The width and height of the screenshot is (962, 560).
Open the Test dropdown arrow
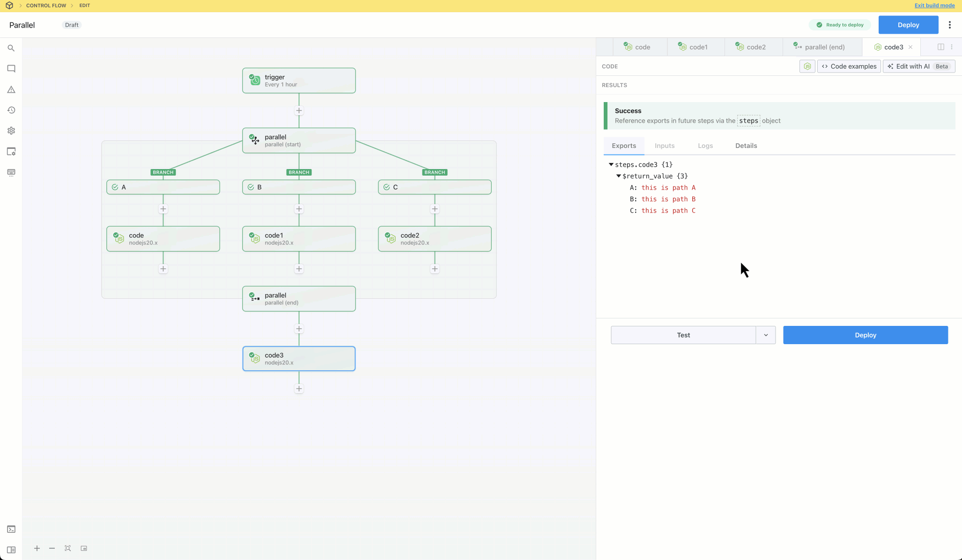(766, 335)
